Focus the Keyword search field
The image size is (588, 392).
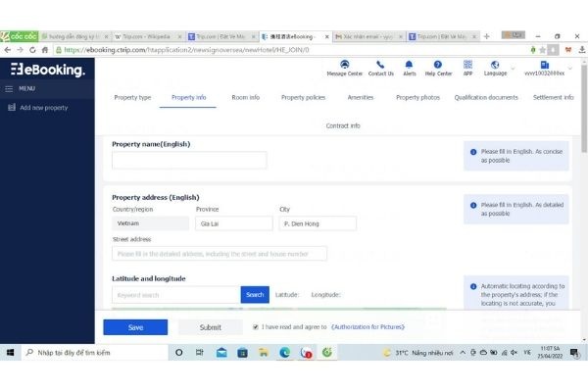(x=176, y=295)
